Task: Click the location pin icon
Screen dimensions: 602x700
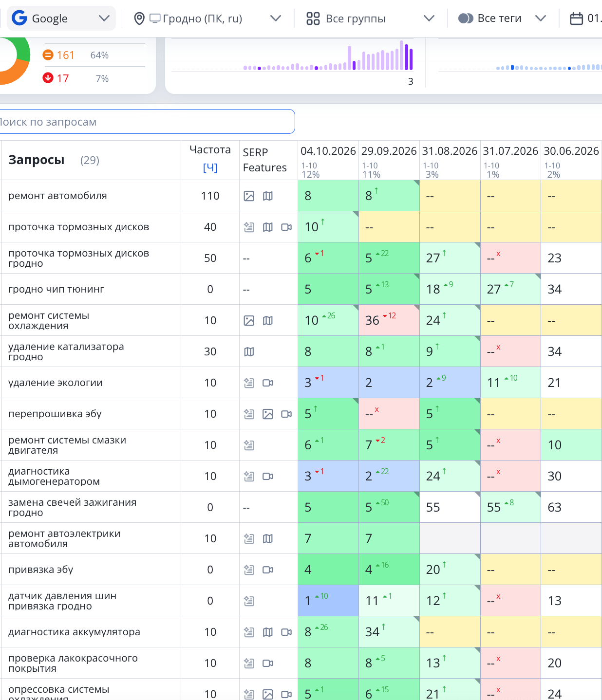Action: pos(139,18)
